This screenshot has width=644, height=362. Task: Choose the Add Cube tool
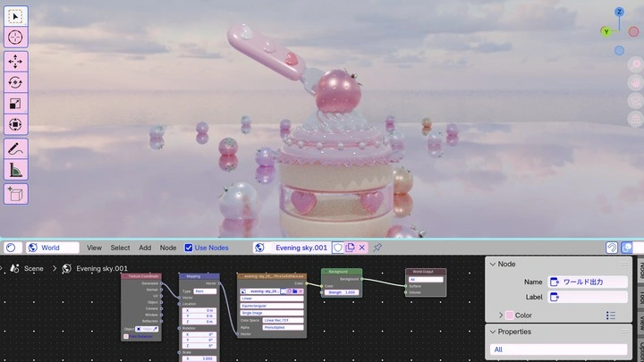click(15, 194)
